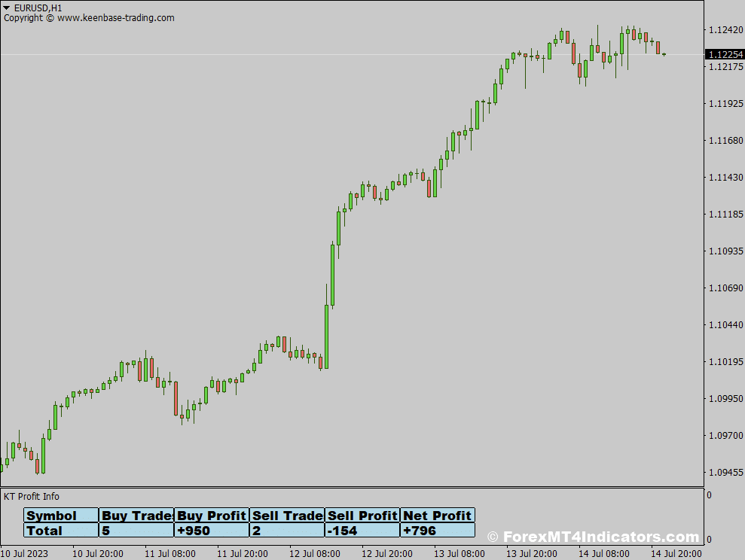Click the 14 Jul 08:00 time label
The image size is (745, 560).
point(603,553)
